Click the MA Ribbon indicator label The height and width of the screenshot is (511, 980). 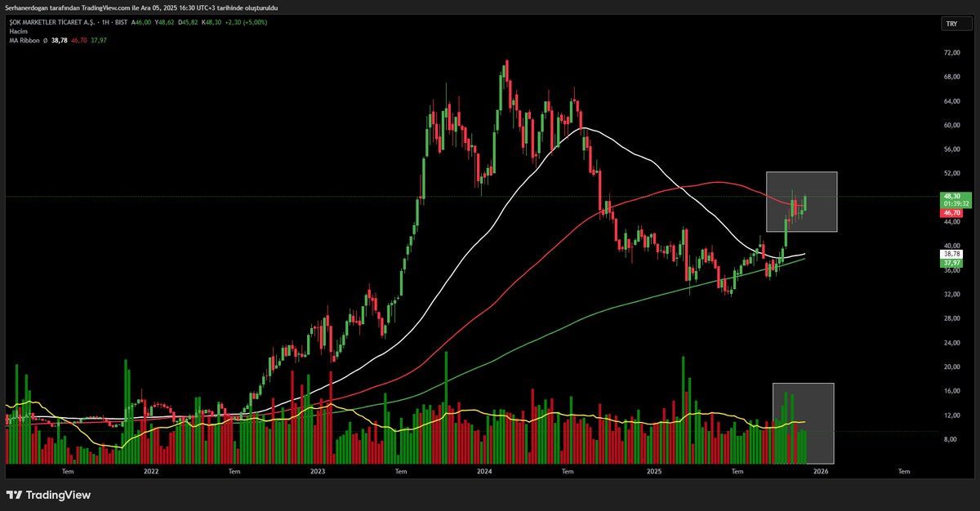tap(25, 39)
